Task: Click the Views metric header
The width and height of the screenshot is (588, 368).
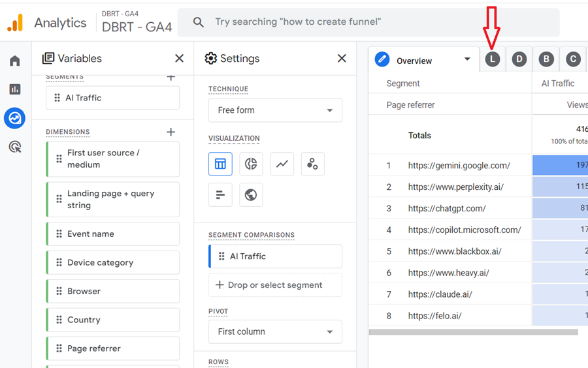Action: [577, 105]
